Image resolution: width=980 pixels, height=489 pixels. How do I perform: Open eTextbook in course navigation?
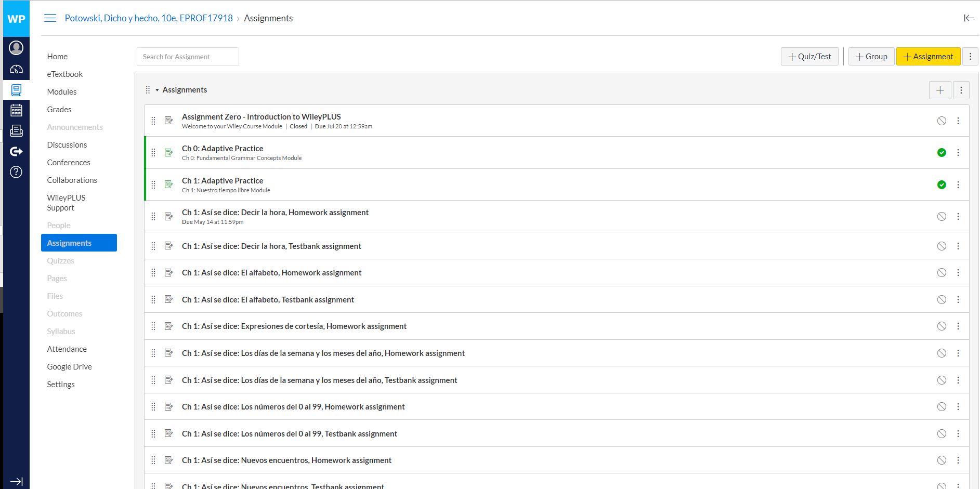tap(65, 74)
